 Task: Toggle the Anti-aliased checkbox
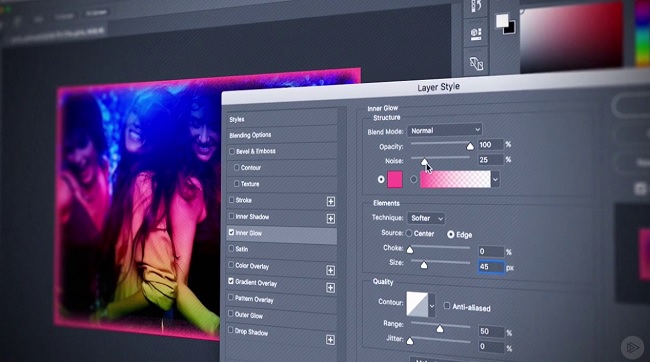click(x=446, y=306)
